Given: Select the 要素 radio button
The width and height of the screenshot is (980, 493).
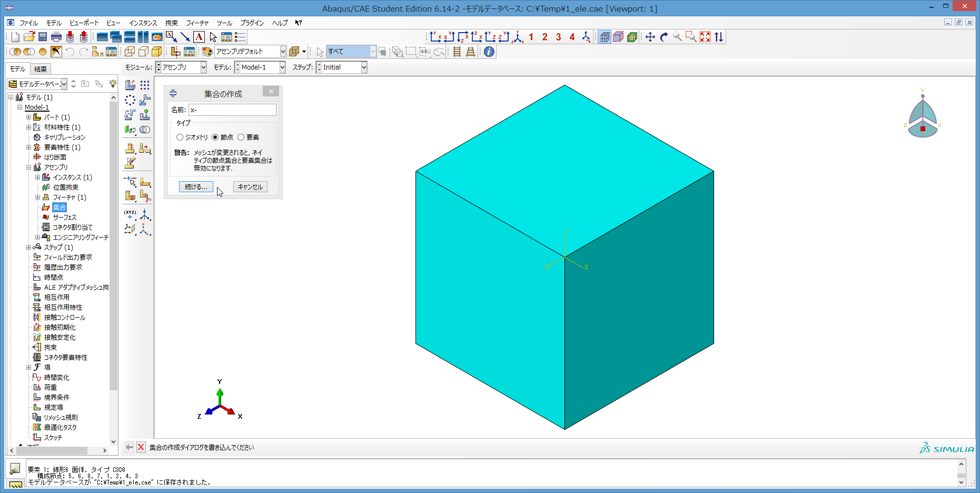Looking at the screenshot, I should pyautogui.click(x=241, y=137).
